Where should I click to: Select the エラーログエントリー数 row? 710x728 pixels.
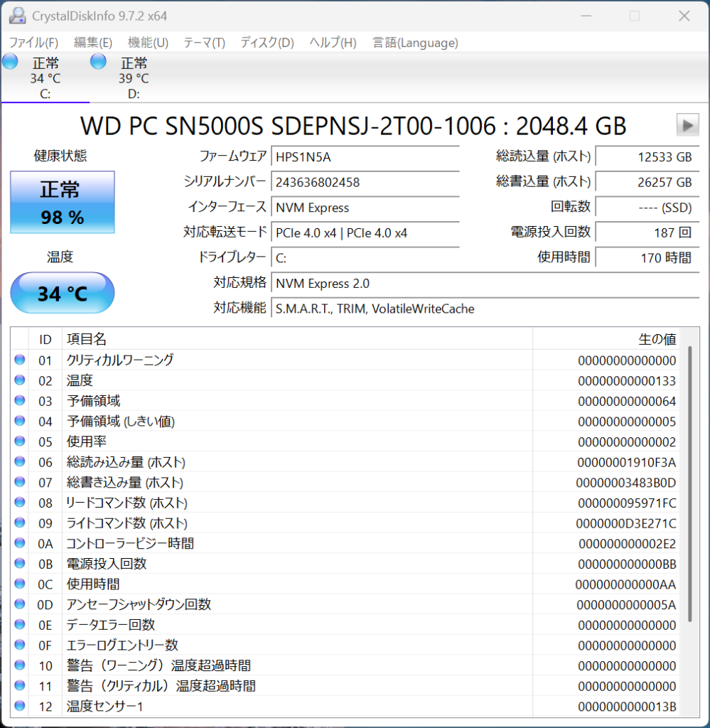[x=284, y=645]
